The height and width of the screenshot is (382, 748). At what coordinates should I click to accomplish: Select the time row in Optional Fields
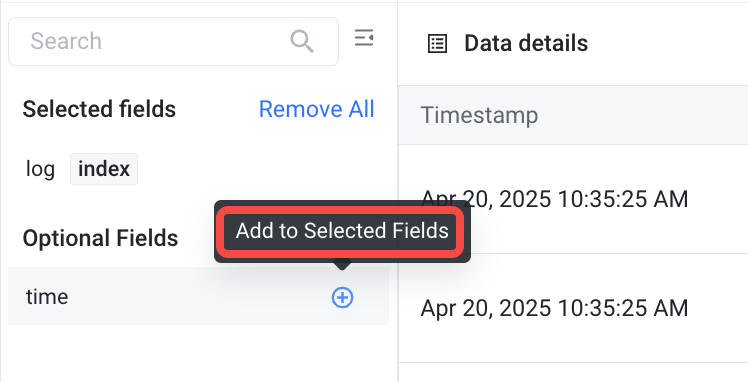coord(198,296)
